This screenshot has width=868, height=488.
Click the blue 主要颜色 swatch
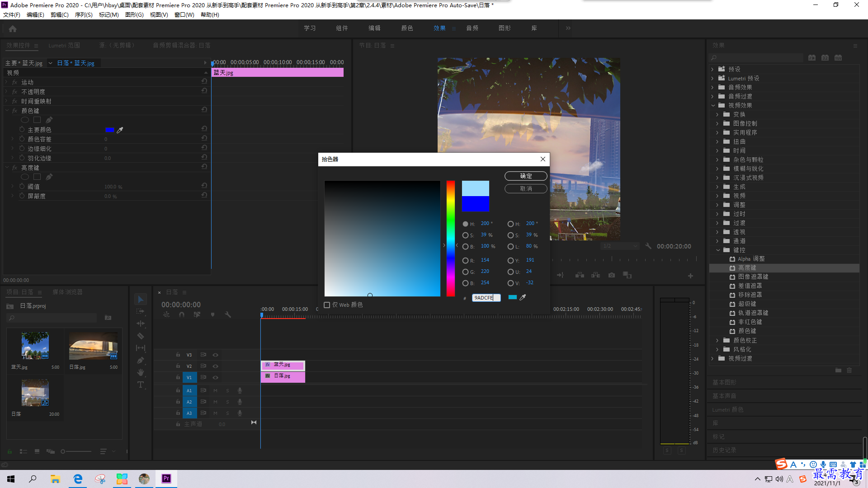tap(109, 130)
